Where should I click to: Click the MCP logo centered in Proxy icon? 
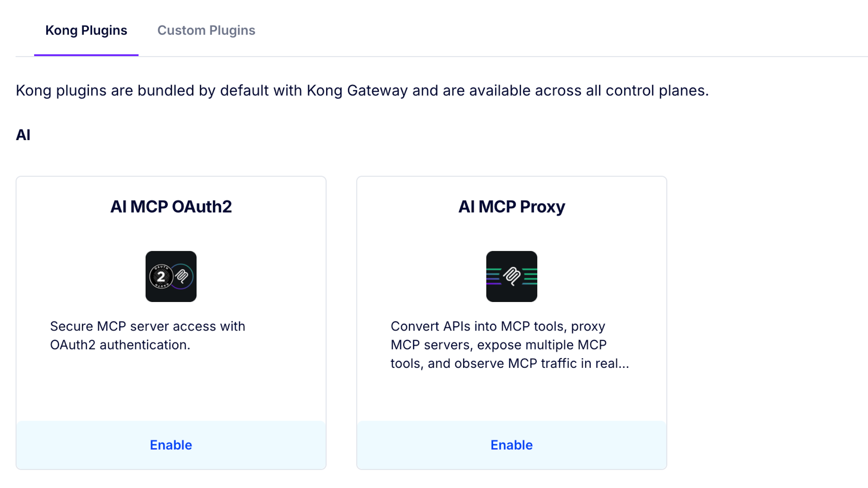pos(512,276)
